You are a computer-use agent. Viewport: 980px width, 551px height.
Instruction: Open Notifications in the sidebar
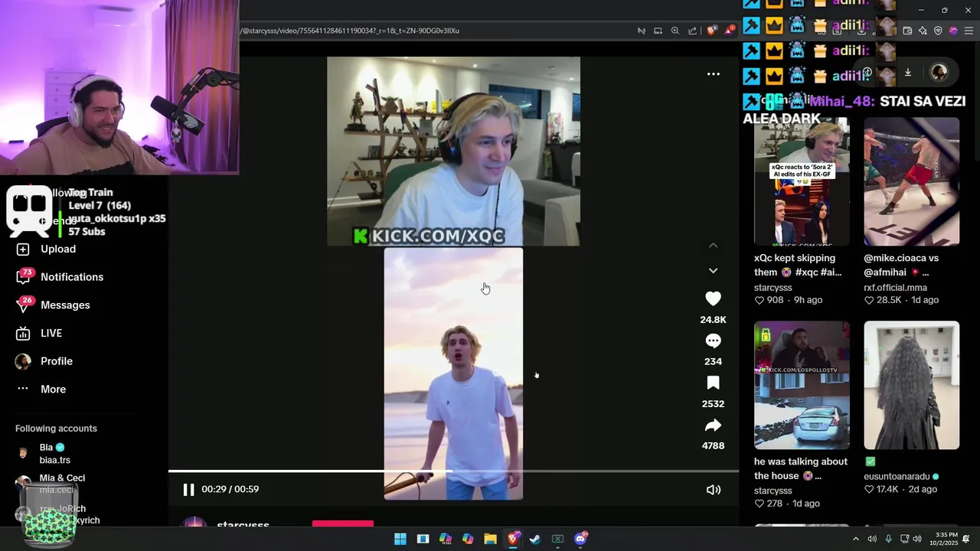(72, 277)
